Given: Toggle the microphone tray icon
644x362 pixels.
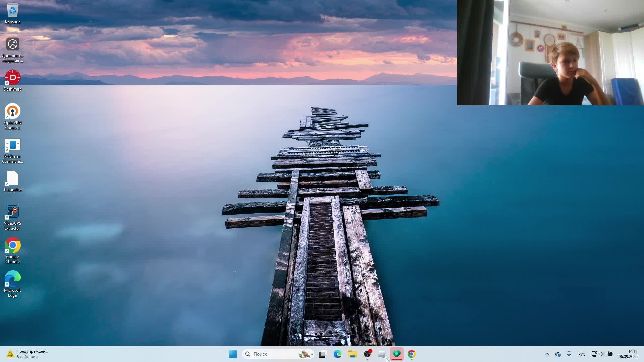Looking at the screenshot, I should click(x=569, y=354).
